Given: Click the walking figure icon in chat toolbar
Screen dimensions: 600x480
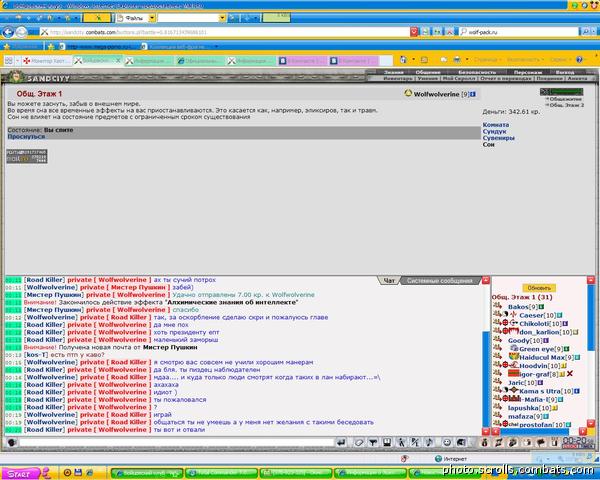Looking at the screenshot, I should pyautogui.click(x=401, y=442).
